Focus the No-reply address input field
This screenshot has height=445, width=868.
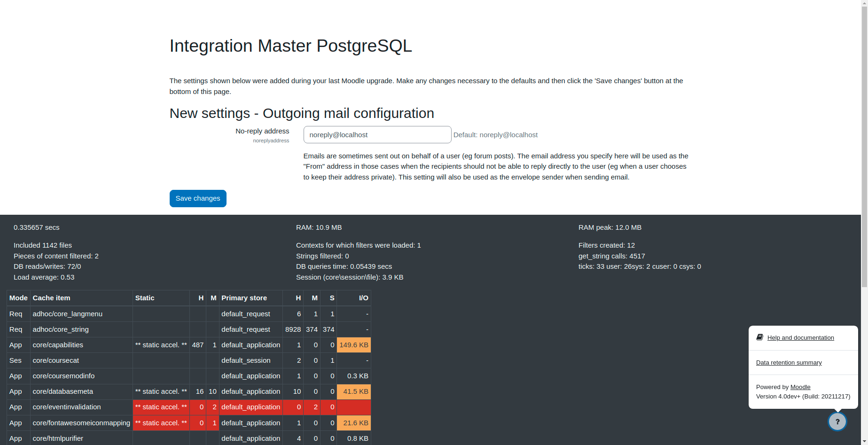377,135
